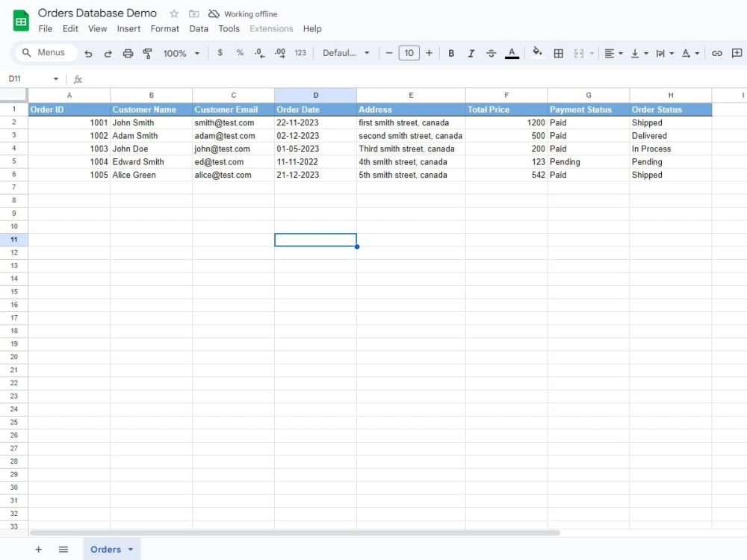Screen dimensions: 747x560
Task: Click cell with date 01-05-2023
Action: [315, 149]
